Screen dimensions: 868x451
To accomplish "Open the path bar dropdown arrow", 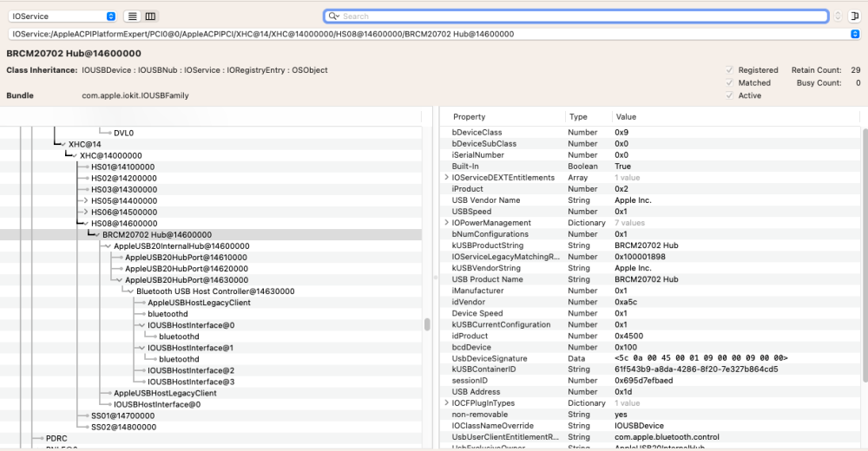I will 855,34.
